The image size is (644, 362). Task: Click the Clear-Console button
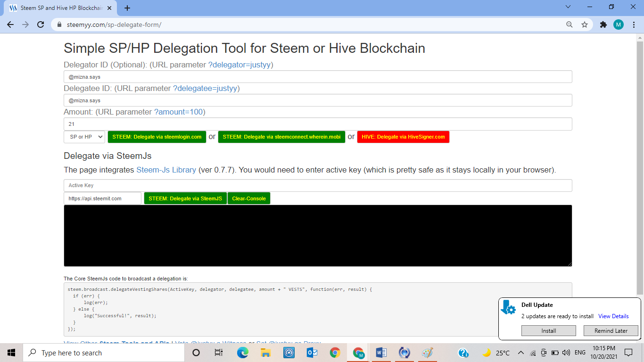249,198
